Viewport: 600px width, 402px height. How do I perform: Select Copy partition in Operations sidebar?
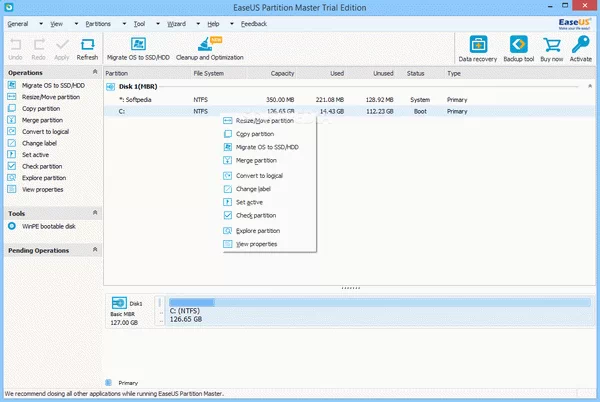tap(41, 108)
